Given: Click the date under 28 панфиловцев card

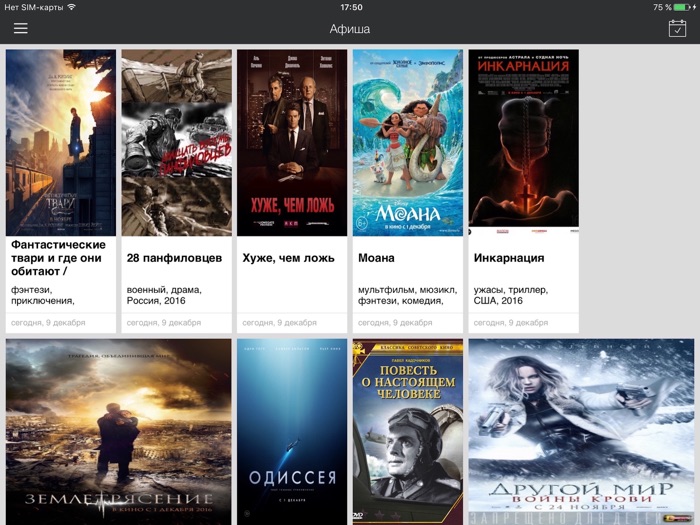Looking at the screenshot, I should point(163,322).
